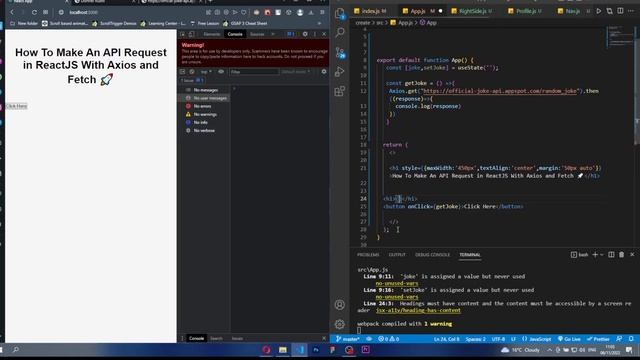The height and width of the screenshot is (360, 640).
Task: Open the top context dropdown in console
Action: coord(206,72)
